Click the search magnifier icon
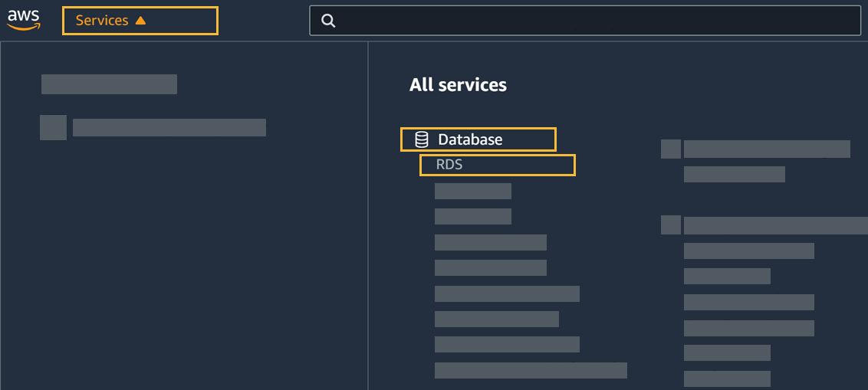This screenshot has width=868, height=390. point(328,21)
